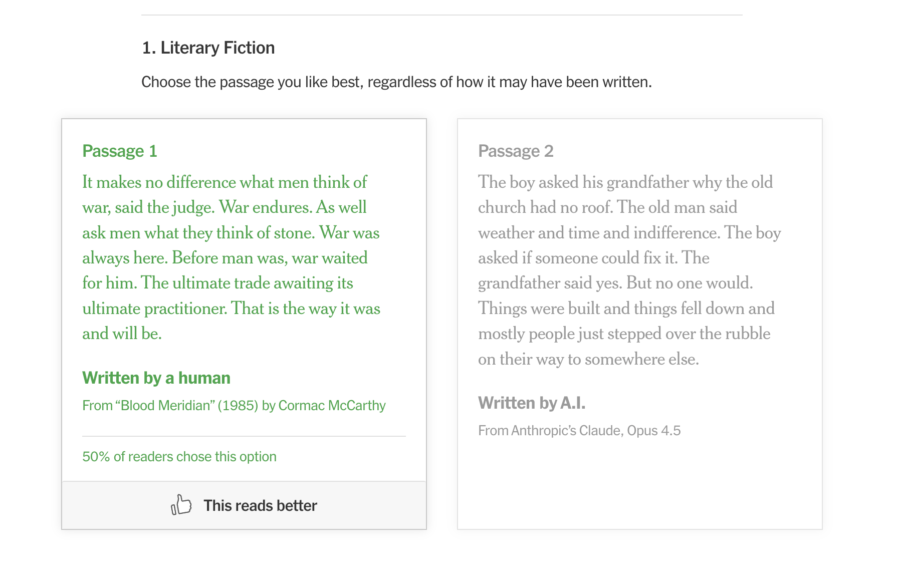Select the Passage 1 card
Screen dimensions: 899x588
pyautogui.click(x=244, y=324)
